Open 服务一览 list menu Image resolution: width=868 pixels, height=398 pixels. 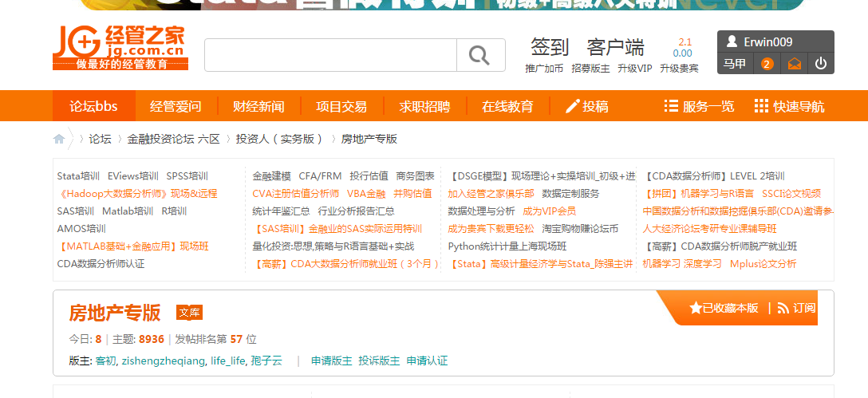tap(699, 106)
